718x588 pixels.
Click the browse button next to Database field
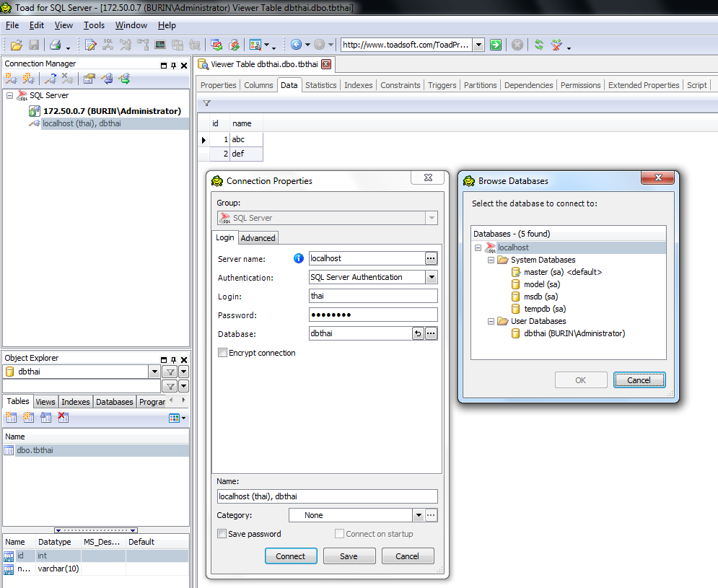tap(431, 333)
